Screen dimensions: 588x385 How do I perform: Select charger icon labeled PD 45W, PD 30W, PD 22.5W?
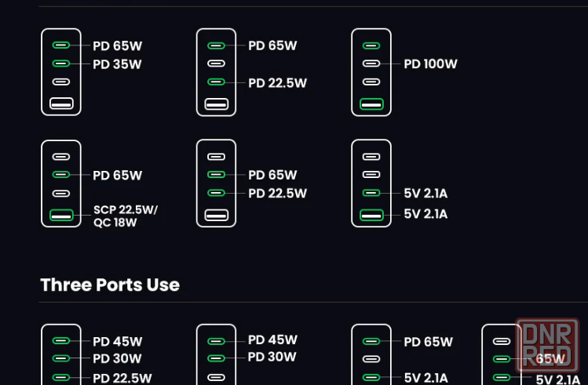tap(61, 354)
